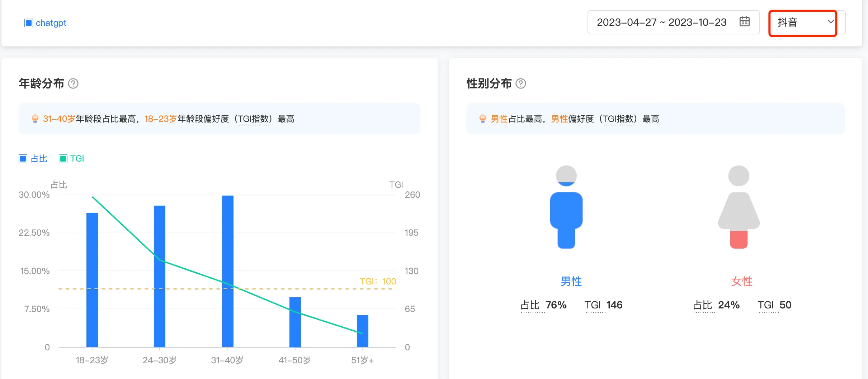The image size is (868, 379).
Task: Click help icon next to 年龄分布
Action: (x=73, y=83)
